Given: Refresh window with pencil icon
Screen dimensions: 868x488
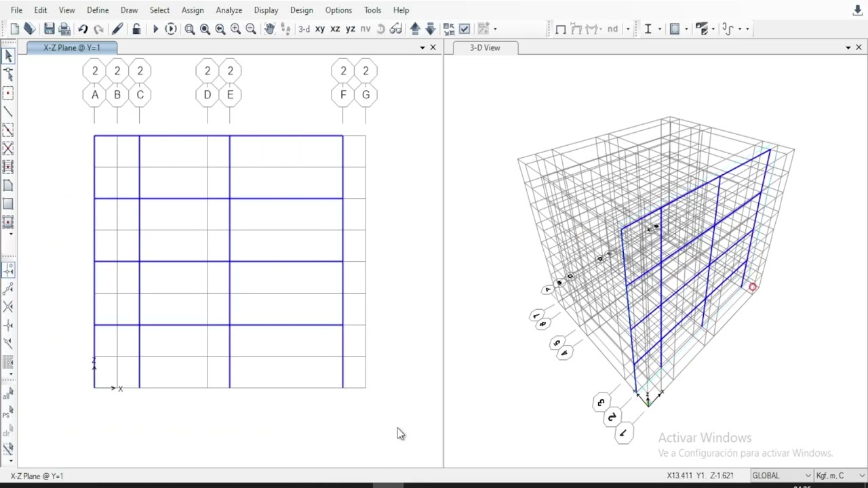Looking at the screenshot, I should (117, 28).
